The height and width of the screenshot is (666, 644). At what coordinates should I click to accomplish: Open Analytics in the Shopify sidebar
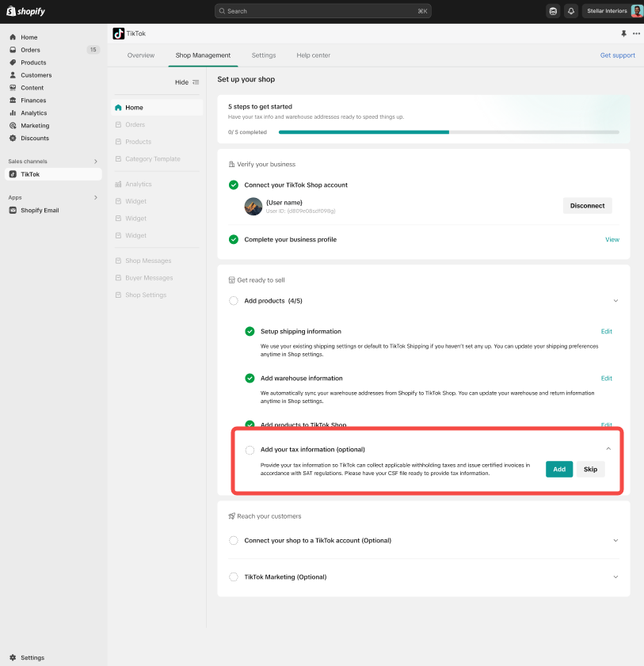34,113
